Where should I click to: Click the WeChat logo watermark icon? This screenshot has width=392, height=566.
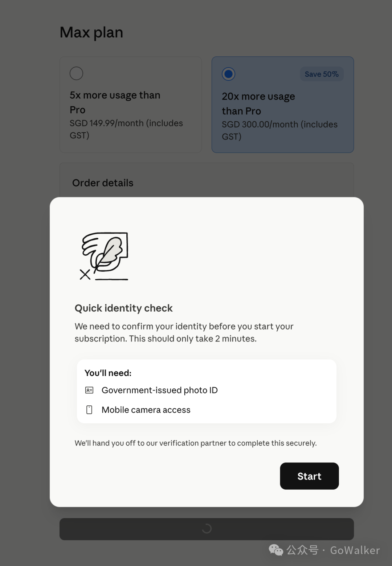click(x=276, y=550)
